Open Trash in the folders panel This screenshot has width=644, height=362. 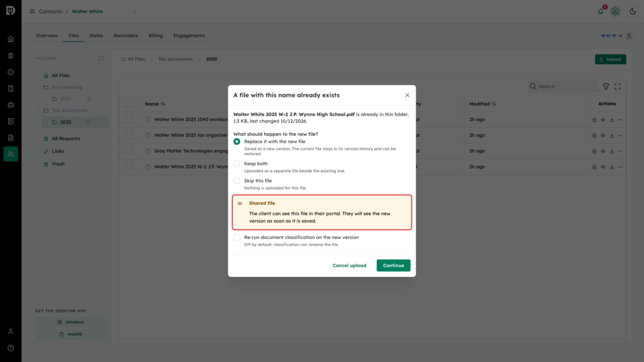[x=58, y=164]
